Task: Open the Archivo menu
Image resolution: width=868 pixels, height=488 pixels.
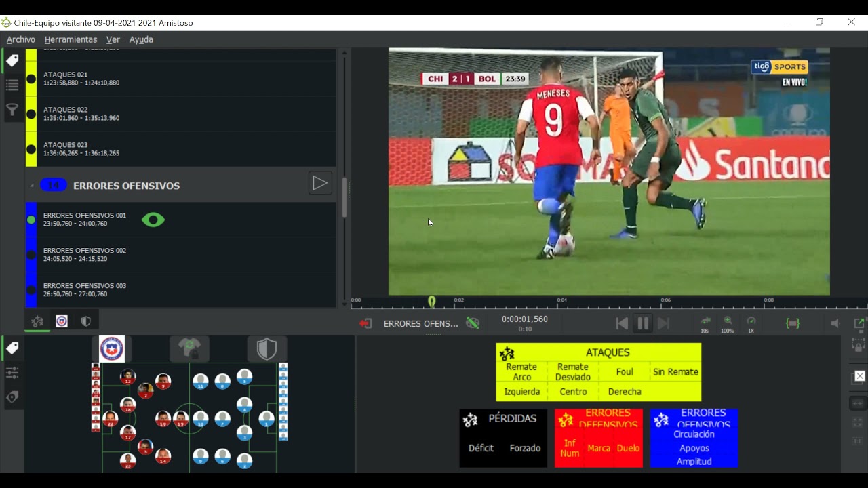Action: 21,39
